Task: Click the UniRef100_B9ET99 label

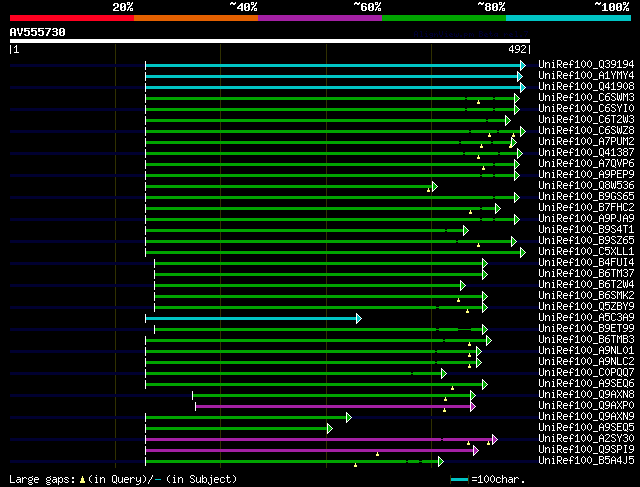Action: [586, 329]
